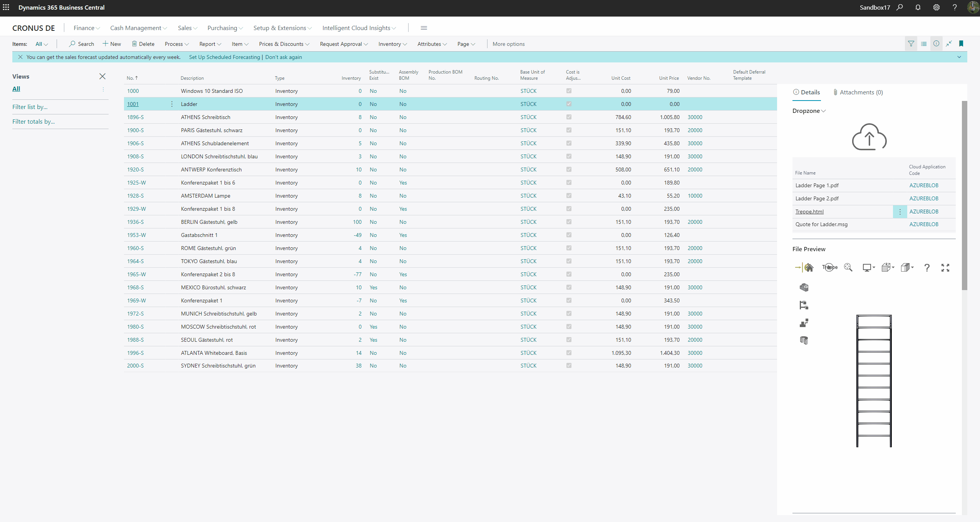
Task: Open the notifications bell icon
Action: [918, 7]
